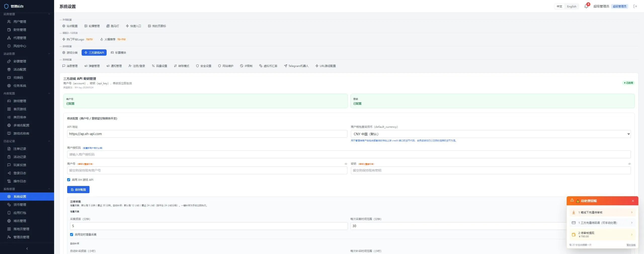Open 注单记录 in the sidebar
Screen dimensions: 644x254
[x=27, y=149]
